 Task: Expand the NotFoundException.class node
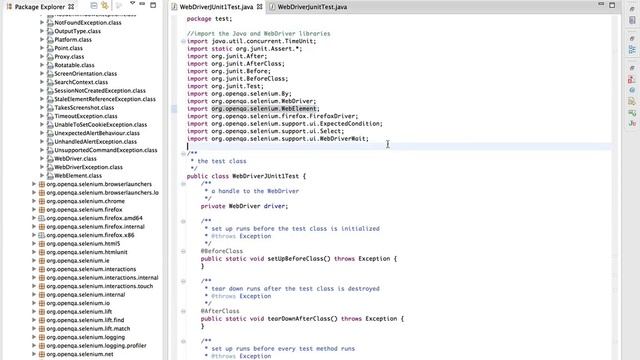tap(42, 22)
